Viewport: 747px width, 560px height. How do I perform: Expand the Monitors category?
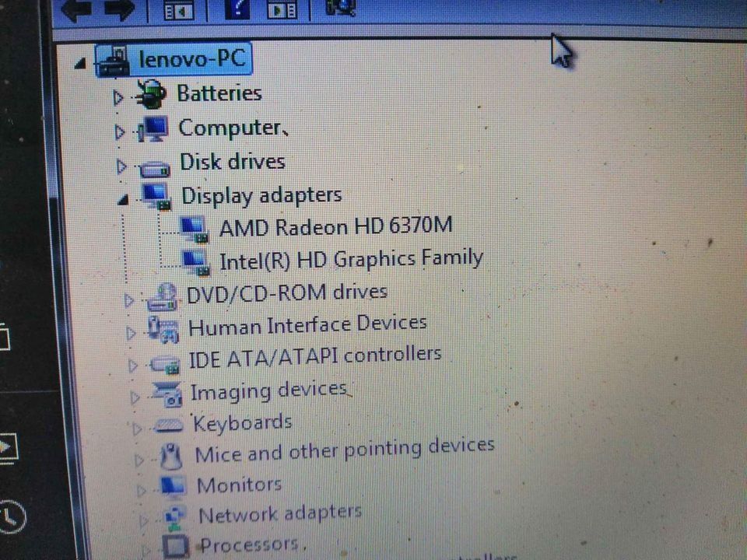(x=141, y=491)
